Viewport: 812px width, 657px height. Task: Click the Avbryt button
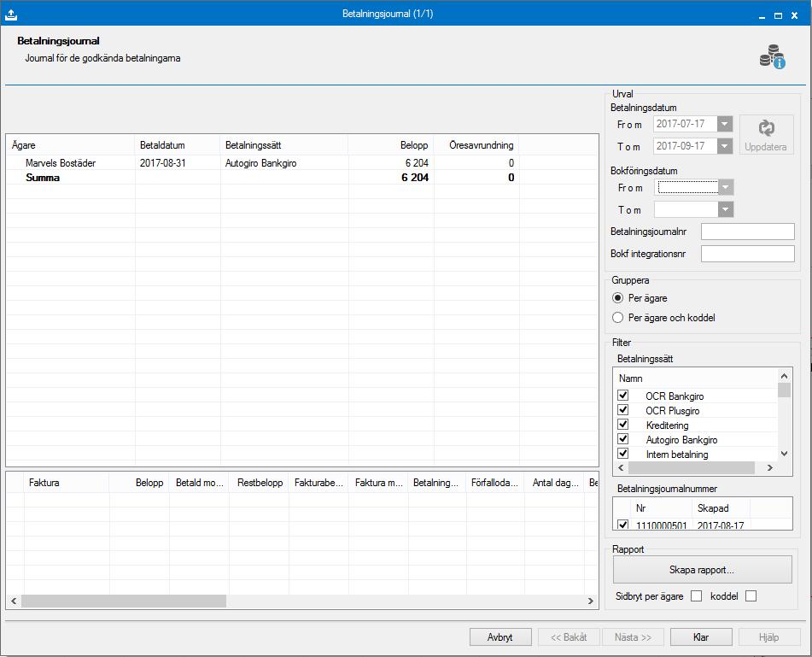pos(500,637)
